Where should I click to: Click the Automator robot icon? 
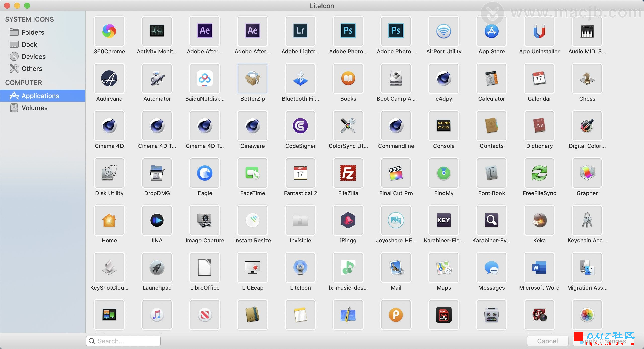click(x=157, y=78)
